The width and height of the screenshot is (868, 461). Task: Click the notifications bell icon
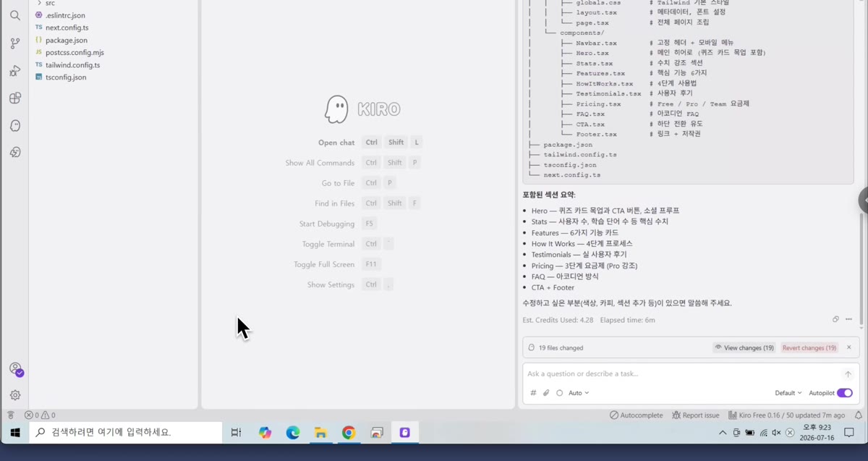[859, 415]
